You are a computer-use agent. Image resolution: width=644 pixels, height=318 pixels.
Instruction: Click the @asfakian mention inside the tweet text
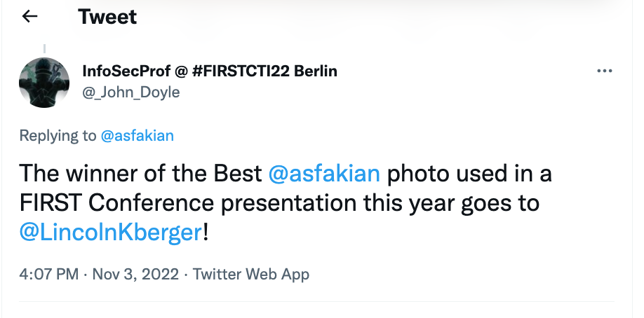tap(324, 173)
